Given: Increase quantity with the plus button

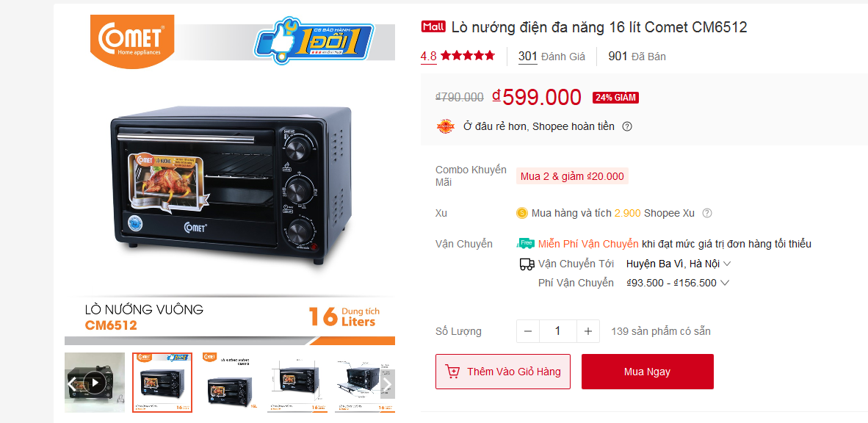Looking at the screenshot, I should (x=588, y=331).
